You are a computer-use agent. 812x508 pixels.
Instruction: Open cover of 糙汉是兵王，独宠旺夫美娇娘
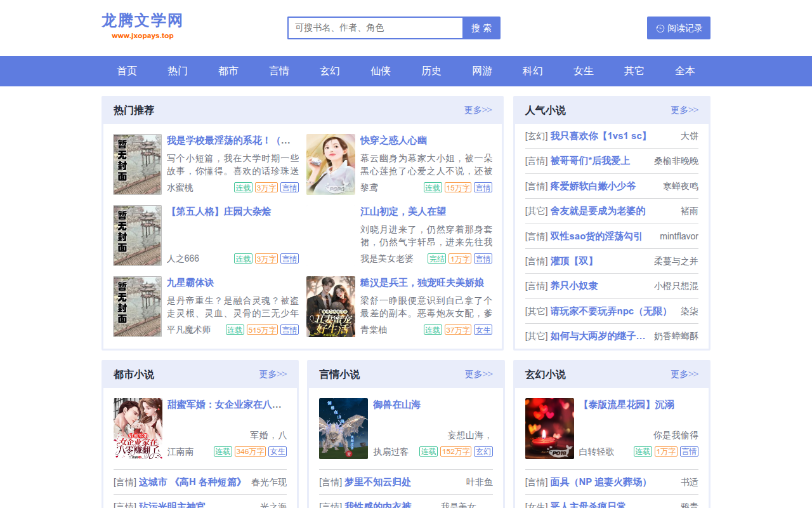point(331,307)
